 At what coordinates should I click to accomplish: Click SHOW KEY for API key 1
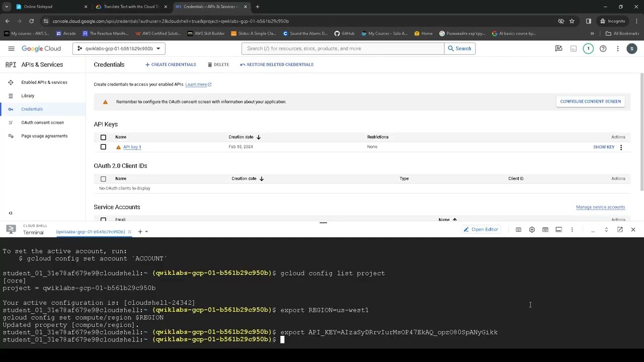pyautogui.click(x=603, y=147)
